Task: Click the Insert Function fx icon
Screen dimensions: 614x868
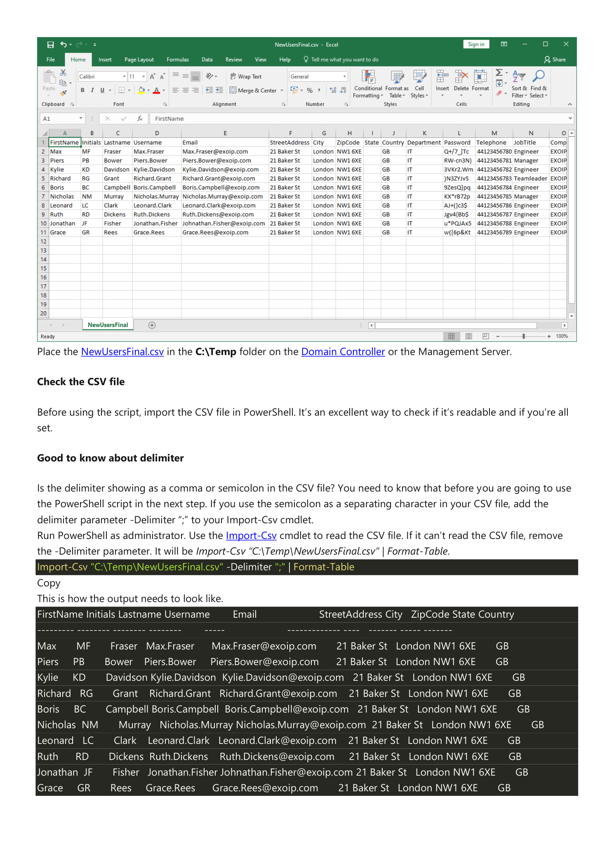Action: click(140, 119)
